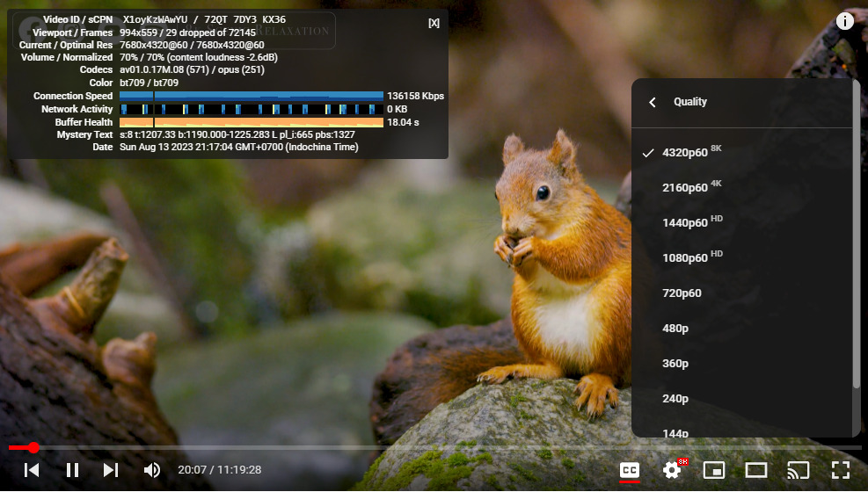Enable miniplayer mode

(x=714, y=470)
